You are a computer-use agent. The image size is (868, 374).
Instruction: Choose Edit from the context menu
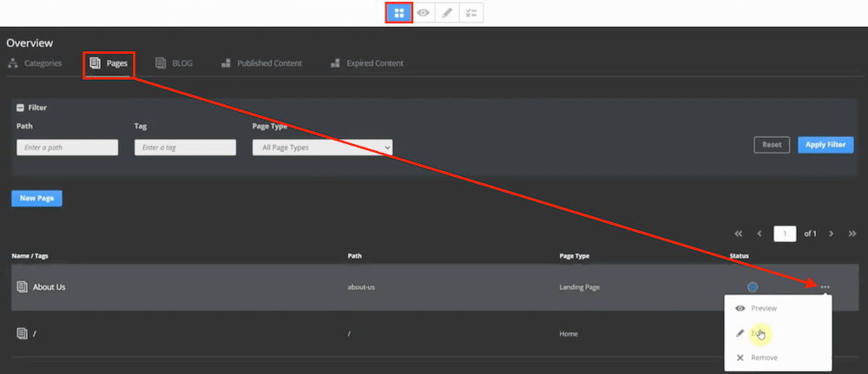click(x=778, y=333)
